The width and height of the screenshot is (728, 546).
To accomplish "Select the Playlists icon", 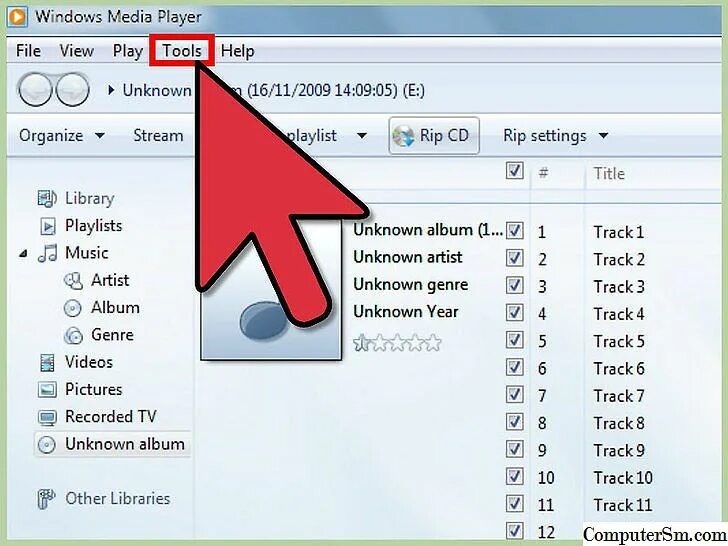I will click(x=48, y=226).
